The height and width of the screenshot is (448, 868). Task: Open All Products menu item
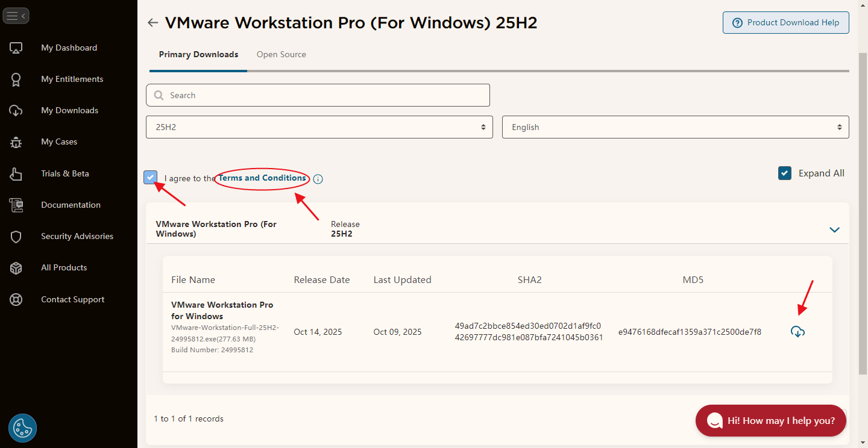pyautogui.click(x=64, y=268)
